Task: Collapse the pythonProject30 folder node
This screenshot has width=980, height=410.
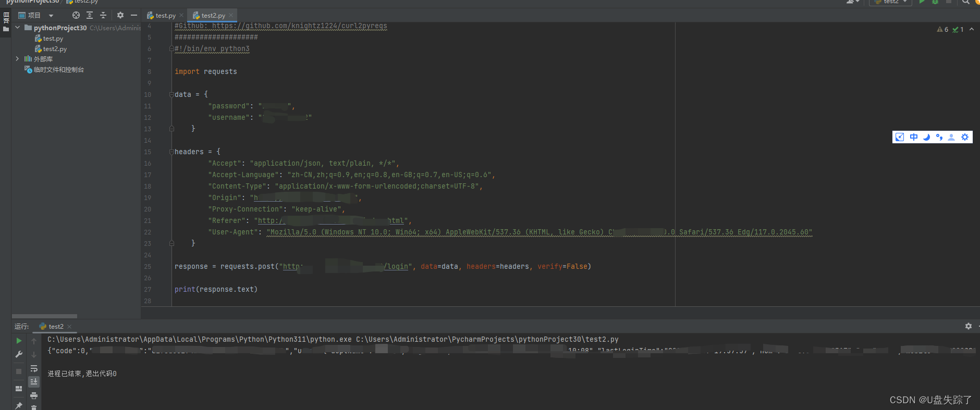Action: [x=18, y=28]
